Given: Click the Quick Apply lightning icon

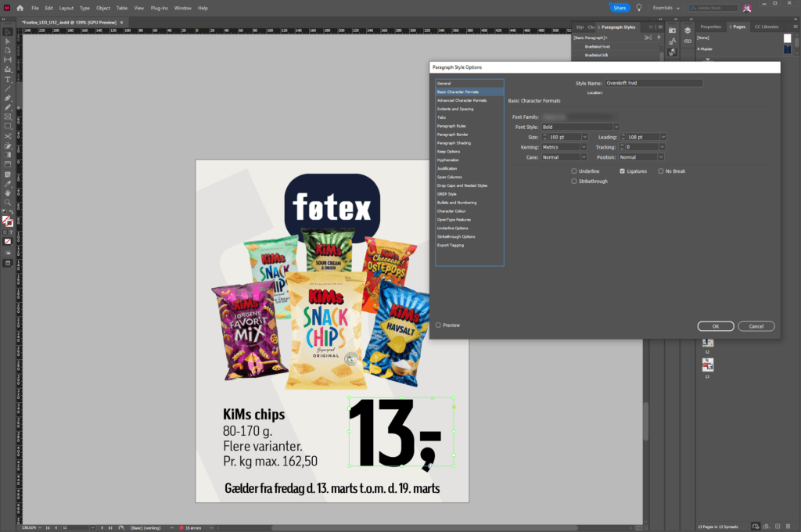Looking at the screenshot, I should click(x=659, y=38).
